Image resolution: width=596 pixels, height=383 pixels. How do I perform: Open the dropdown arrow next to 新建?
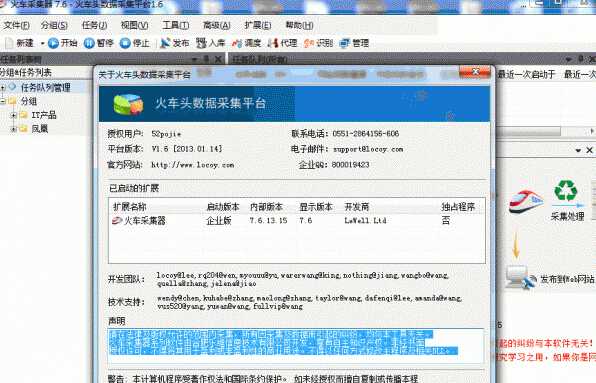pyautogui.click(x=42, y=43)
